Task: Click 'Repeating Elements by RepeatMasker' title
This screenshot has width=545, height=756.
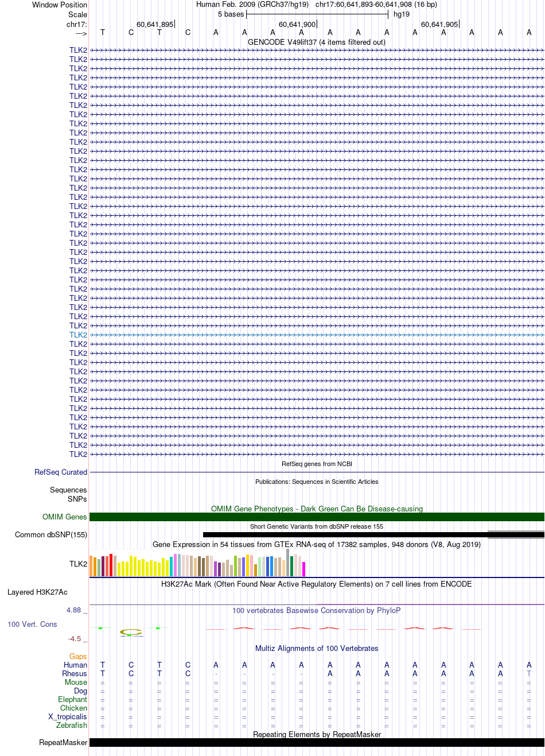Action: point(317,734)
